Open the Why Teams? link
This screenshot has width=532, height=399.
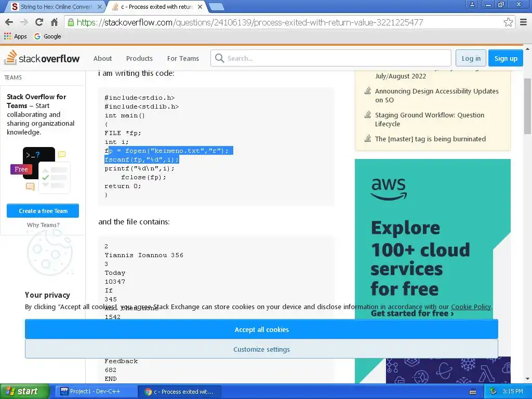point(43,225)
